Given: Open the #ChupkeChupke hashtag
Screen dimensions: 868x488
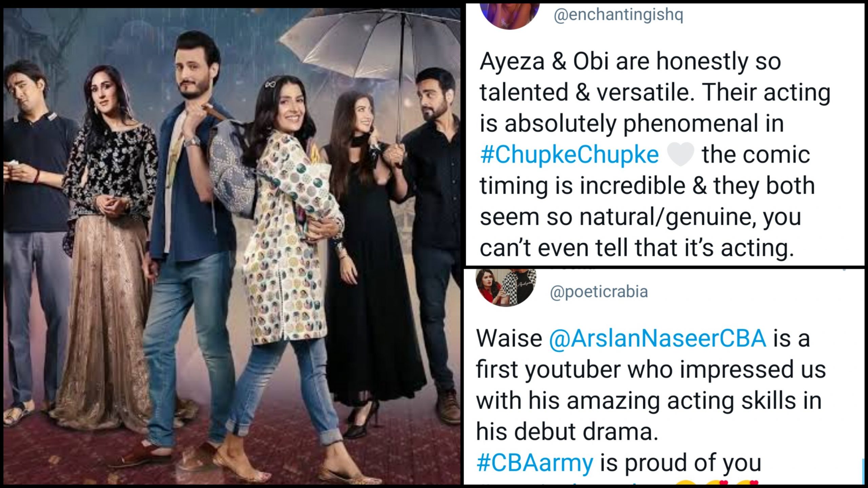Looking at the screenshot, I should pyautogui.click(x=570, y=155).
